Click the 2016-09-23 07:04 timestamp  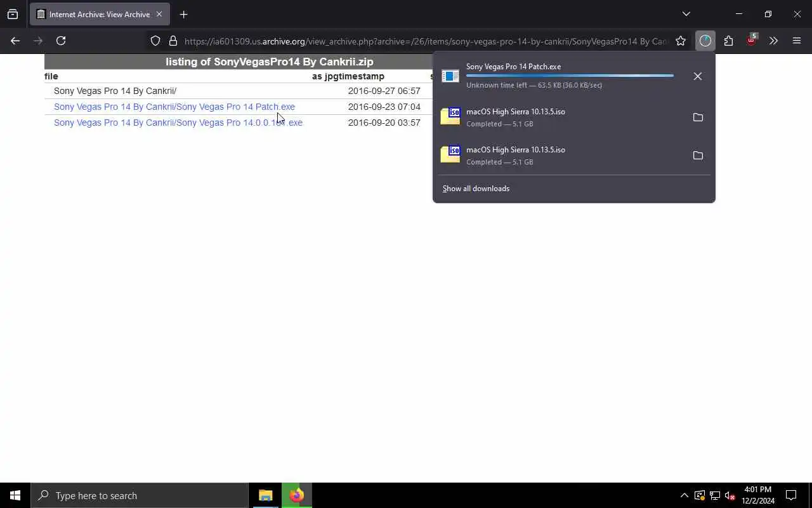[384, 107]
